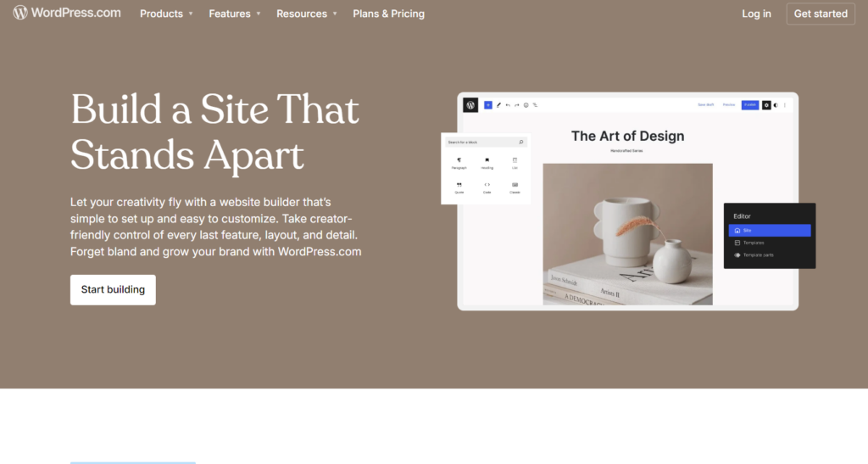Expand the Products dropdown menu
This screenshot has height=464, width=868.
[x=166, y=14]
